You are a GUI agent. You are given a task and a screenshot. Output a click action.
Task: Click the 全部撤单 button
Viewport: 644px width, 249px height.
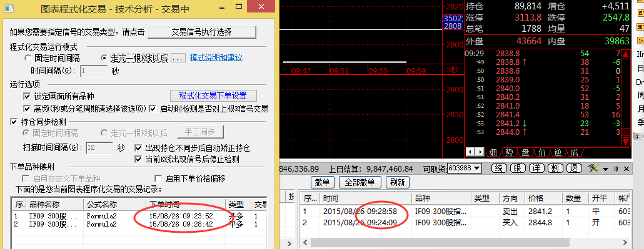pos(360,182)
